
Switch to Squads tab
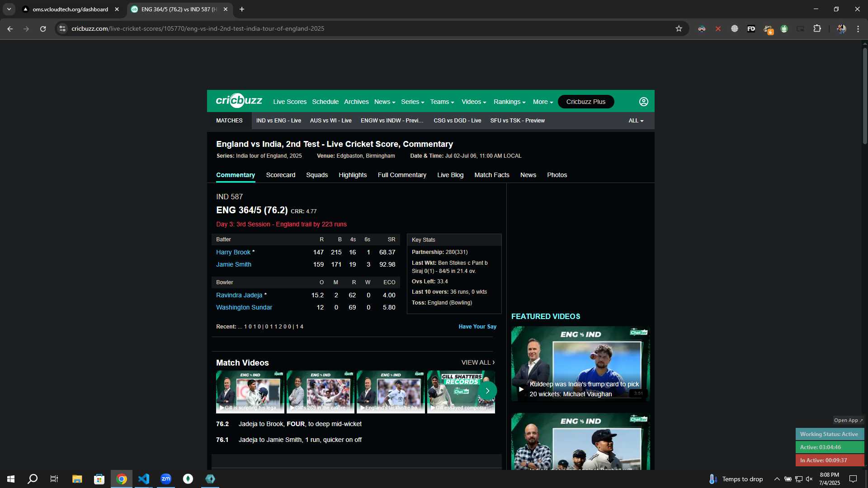tap(317, 175)
